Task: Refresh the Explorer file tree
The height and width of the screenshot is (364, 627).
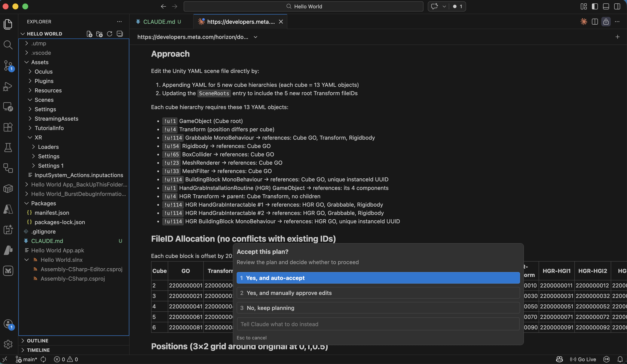Action: [110, 34]
